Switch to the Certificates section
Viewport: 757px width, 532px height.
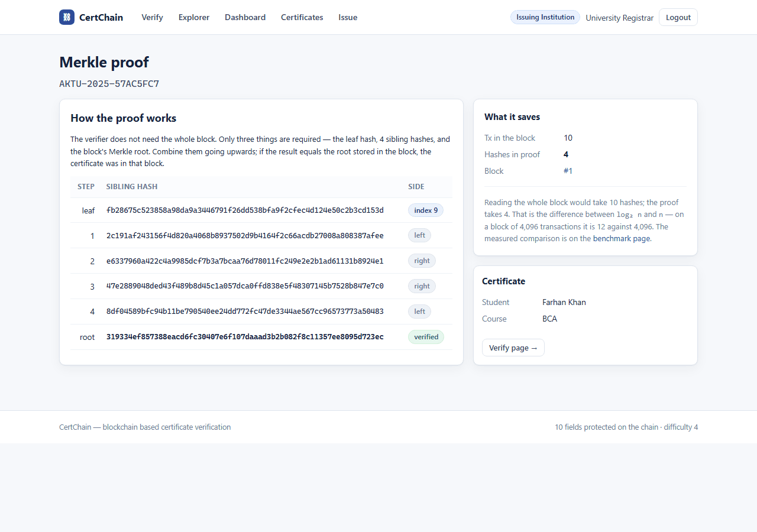click(302, 17)
